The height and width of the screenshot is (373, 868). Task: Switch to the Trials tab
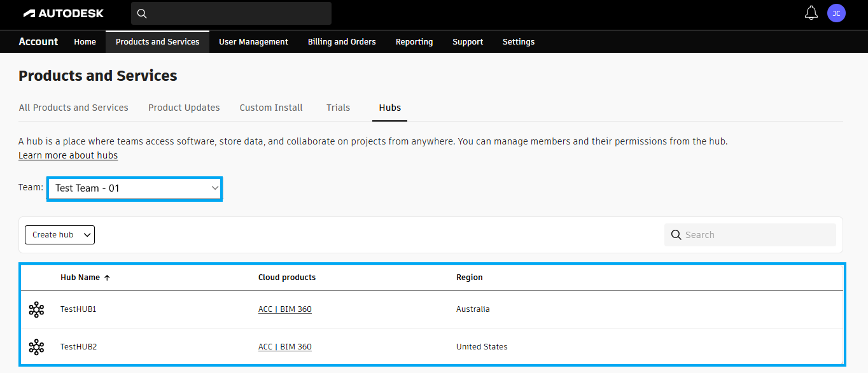pos(338,107)
